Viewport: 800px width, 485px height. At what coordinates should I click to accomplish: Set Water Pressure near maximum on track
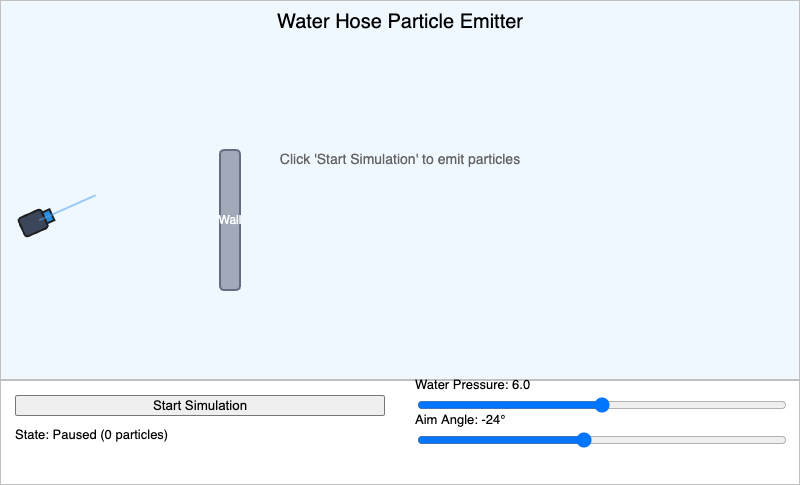click(x=776, y=405)
